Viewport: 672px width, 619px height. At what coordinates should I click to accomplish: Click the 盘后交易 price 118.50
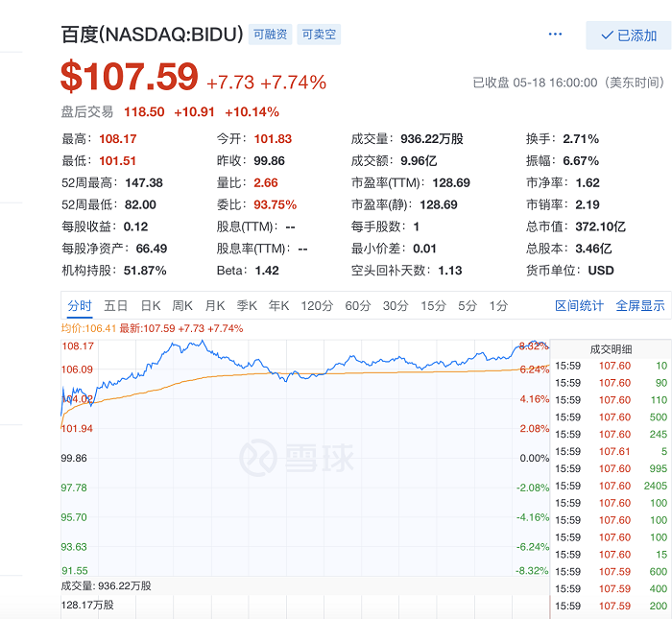[x=144, y=112]
